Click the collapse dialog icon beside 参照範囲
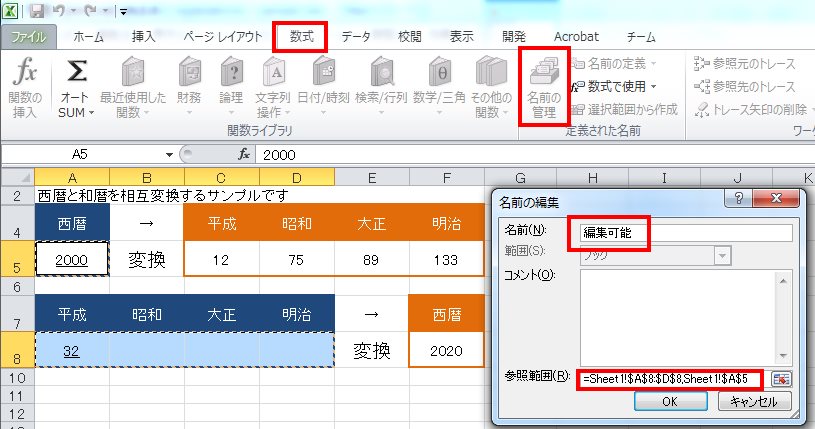The width and height of the screenshot is (815, 429). 781,379
